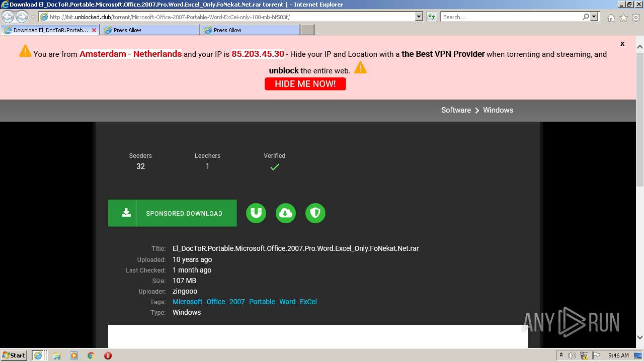Open the Word tag link
The height and width of the screenshot is (362, 644).
pyautogui.click(x=287, y=302)
